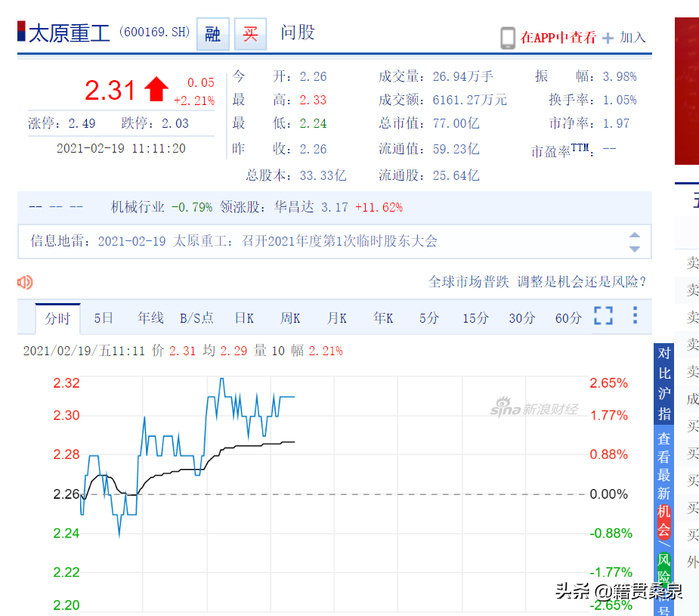Show next 信息地雷 news item arrow
Image resolution: width=699 pixels, height=616 pixels.
coord(634,249)
